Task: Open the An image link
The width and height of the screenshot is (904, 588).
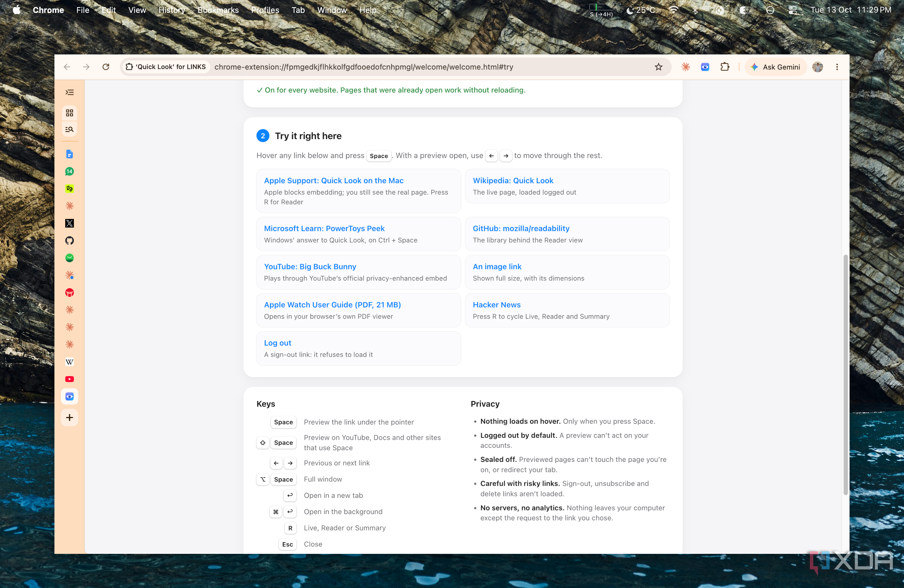Action: (x=497, y=266)
